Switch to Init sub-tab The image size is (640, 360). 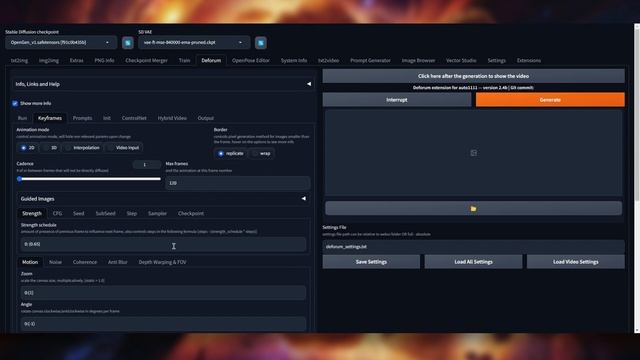107,118
